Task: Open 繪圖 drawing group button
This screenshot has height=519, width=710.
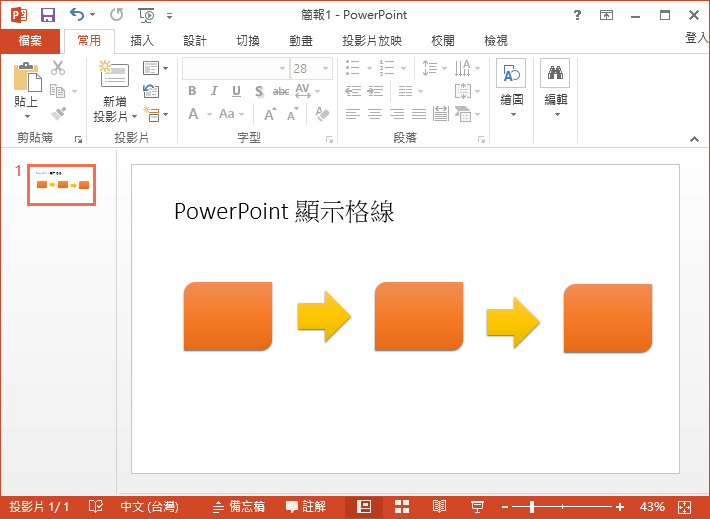Action: [511, 88]
